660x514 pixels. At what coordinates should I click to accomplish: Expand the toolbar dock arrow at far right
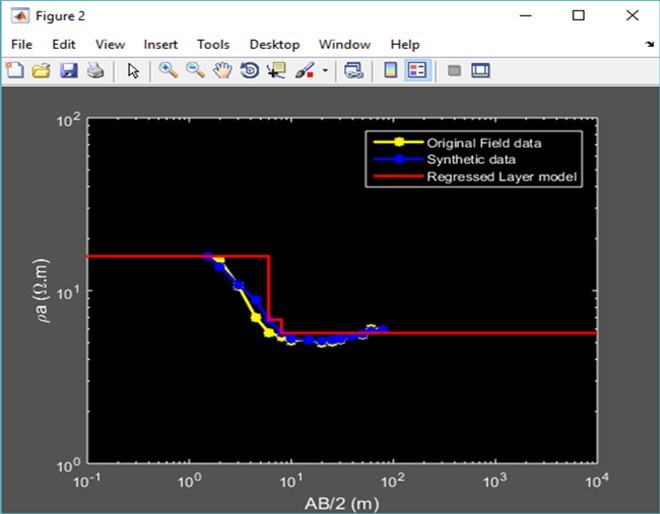(649, 46)
